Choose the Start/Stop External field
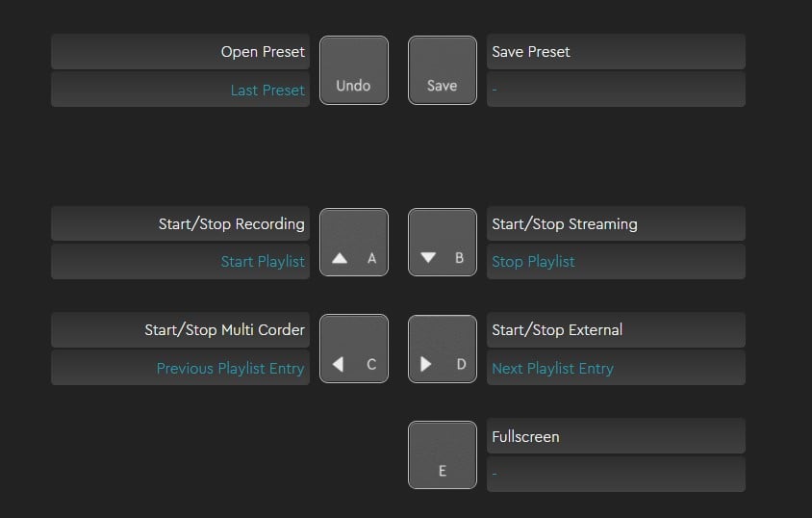 [616, 330]
